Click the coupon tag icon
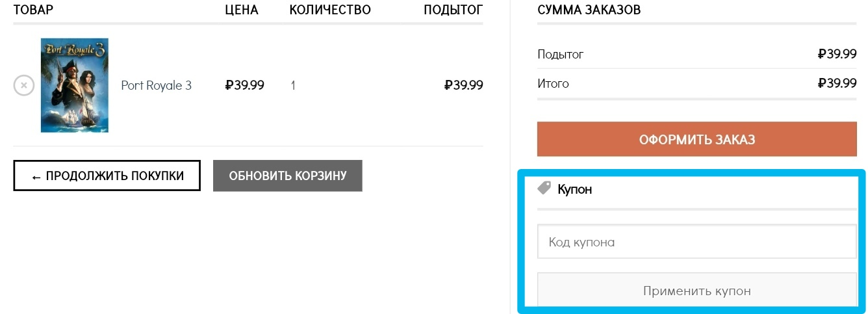Viewport: 868px width, 314px height. click(544, 189)
